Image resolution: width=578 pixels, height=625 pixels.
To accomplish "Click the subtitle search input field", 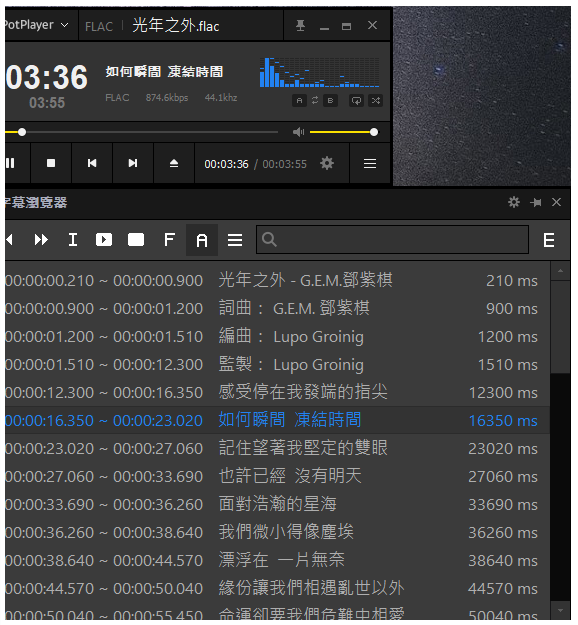I will point(393,240).
